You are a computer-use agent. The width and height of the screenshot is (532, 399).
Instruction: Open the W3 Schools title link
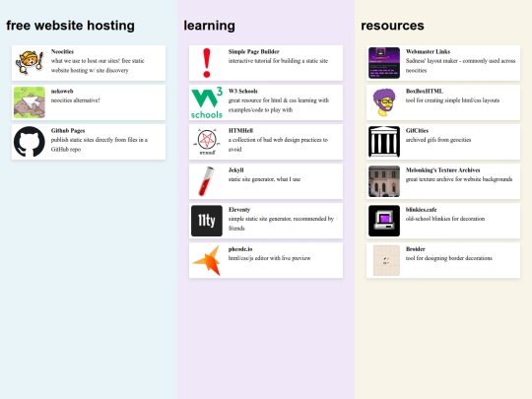pyautogui.click(x=243, y=91)
